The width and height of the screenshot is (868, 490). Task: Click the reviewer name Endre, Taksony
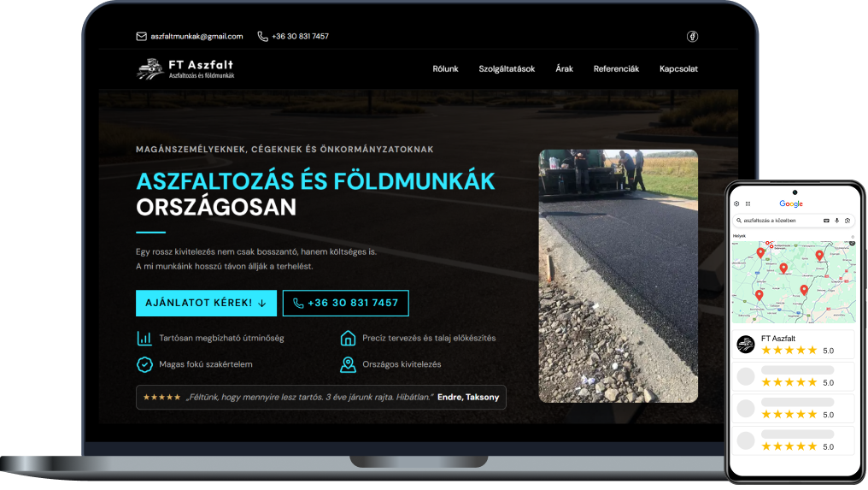tap(468, 397)
